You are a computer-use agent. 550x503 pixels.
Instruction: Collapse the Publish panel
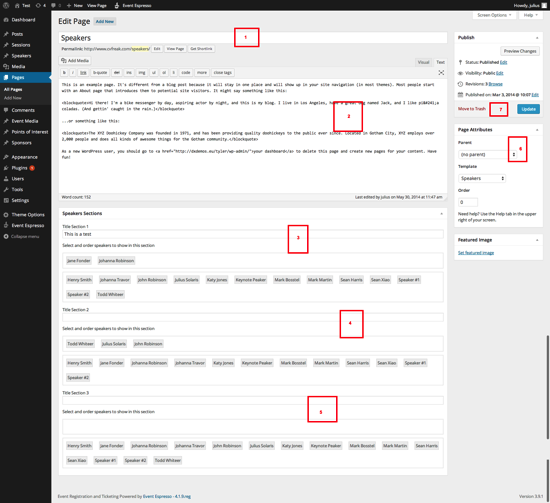[x=537, y=38]
